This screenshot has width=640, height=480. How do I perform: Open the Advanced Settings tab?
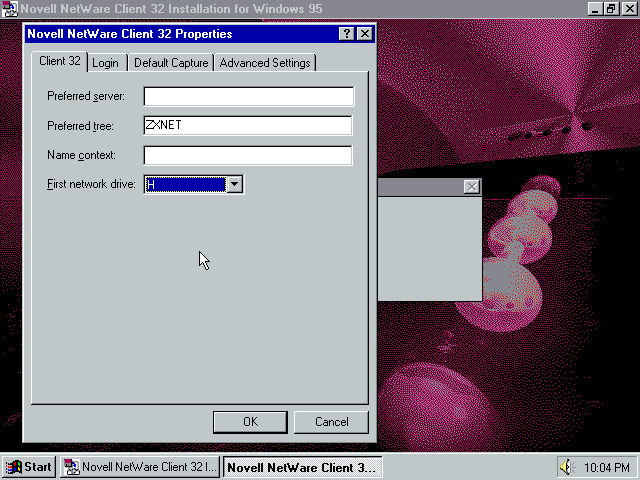265,63
